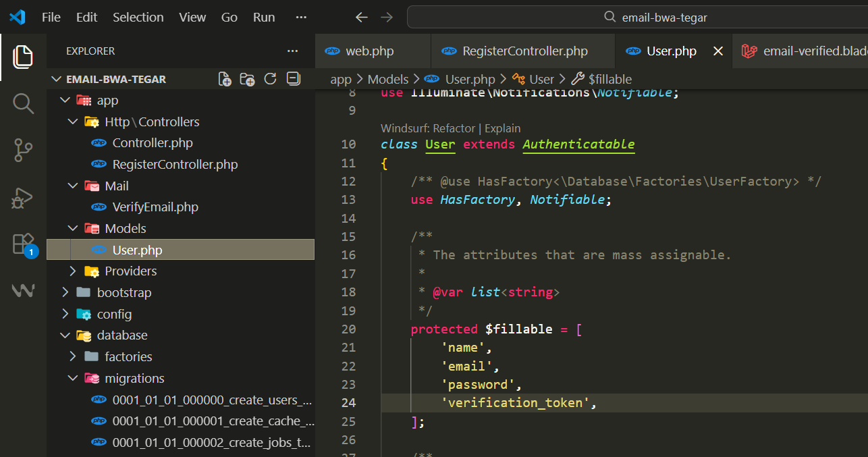868x457 pixels.
Task: Expand the bootstrap folder
Action: click(124, 293)
